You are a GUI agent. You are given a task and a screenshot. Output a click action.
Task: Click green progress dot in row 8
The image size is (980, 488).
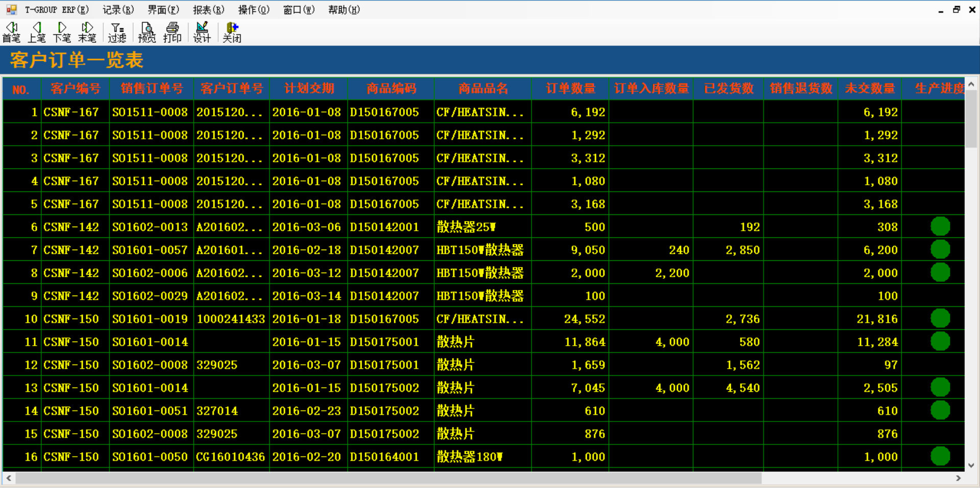[940, 272]
